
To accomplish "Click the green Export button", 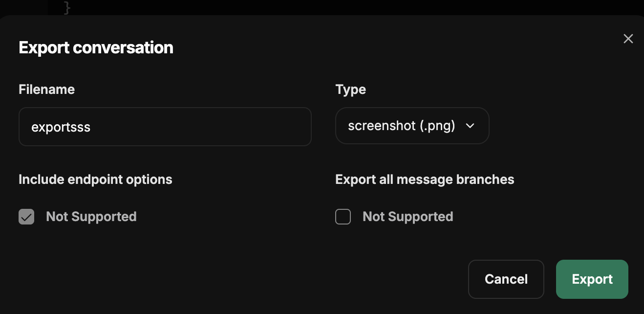I will click(592, 279).
